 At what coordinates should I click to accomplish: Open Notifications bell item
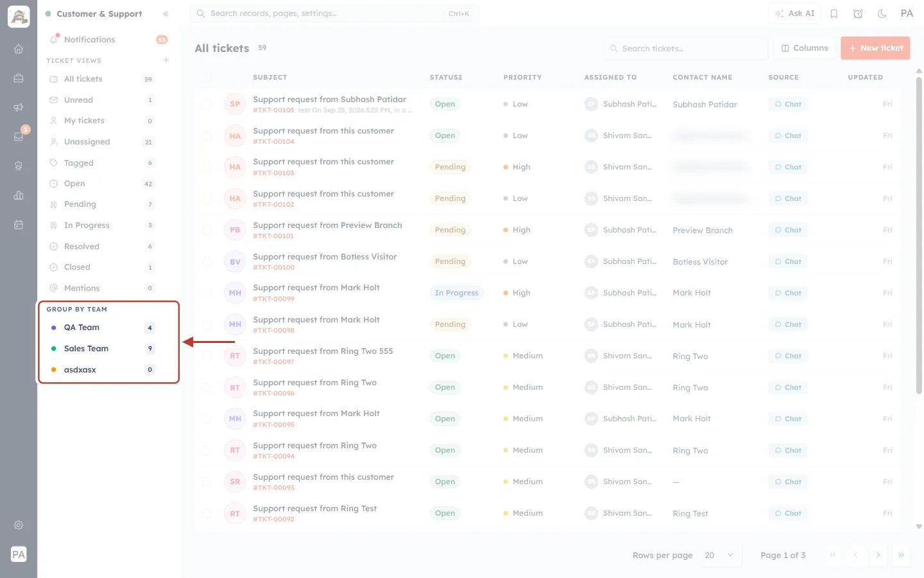(108, 39)
